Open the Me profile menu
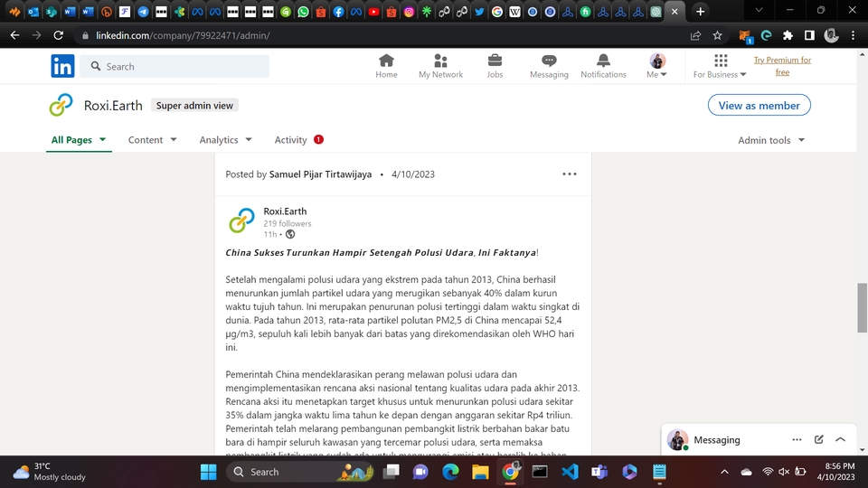 click(x=657, y=66)
